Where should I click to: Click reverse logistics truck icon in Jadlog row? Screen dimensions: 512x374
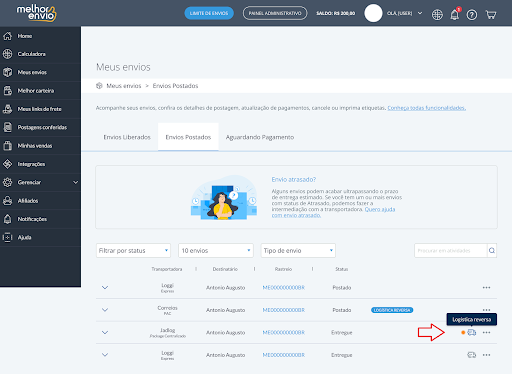[x=472, y=332]
